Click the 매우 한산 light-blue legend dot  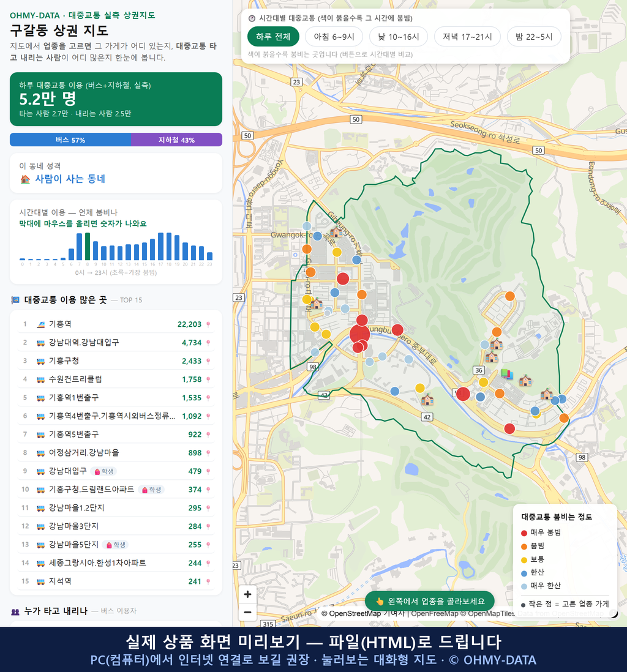[524, 586]
